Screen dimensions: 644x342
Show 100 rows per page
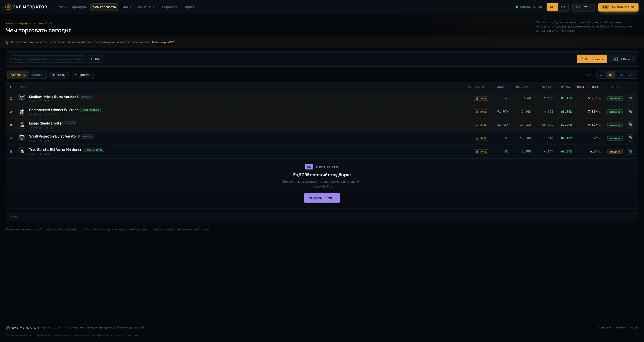620,75
